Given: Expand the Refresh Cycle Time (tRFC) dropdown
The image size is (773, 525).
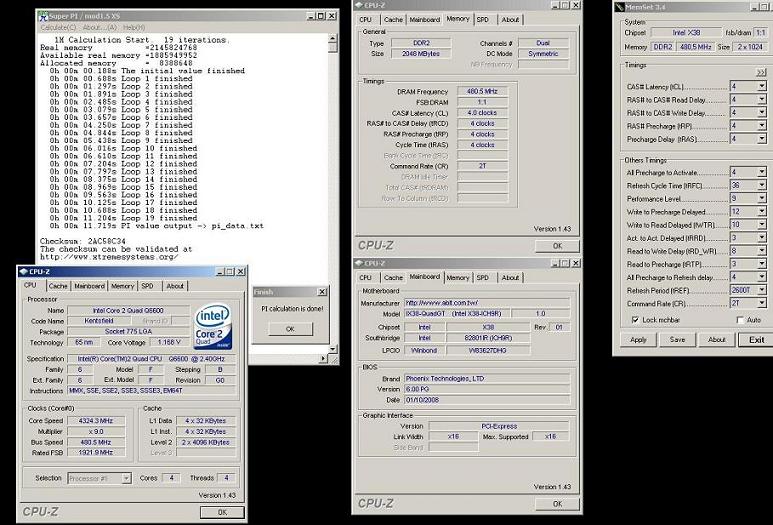Looking at the screenshot, I should [761, 185].
